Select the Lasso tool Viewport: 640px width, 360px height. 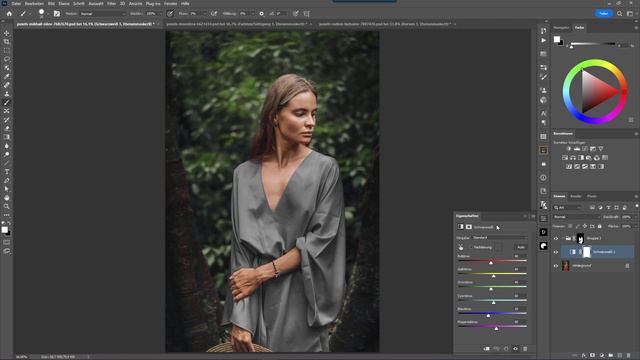pyautogui.click(x=7, y=59)
